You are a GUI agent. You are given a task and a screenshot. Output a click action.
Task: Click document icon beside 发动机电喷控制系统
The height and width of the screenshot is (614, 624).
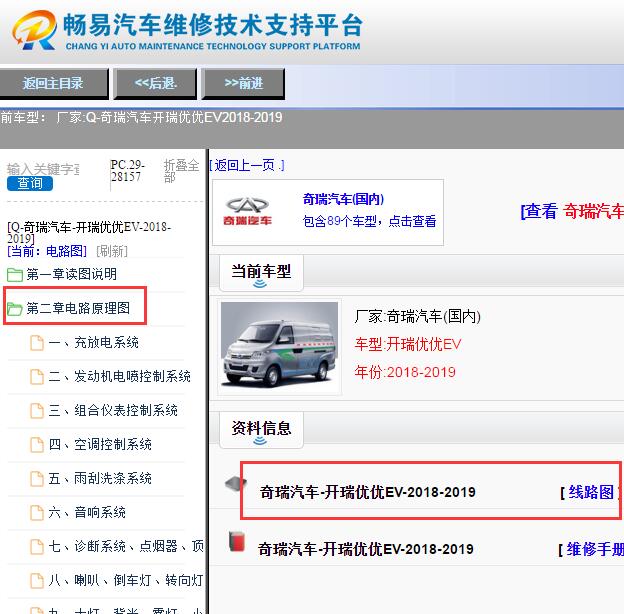pyautogui.click(x=37, y=377)
